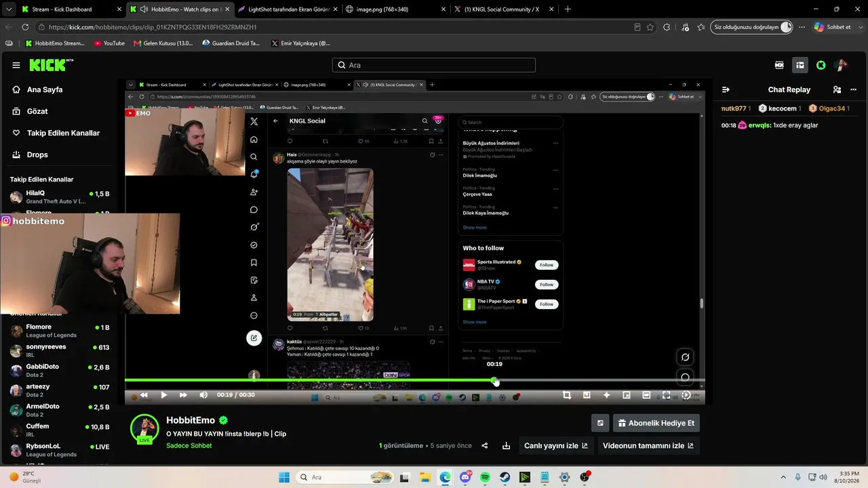Share the clip via share icon

coord(485,445)
